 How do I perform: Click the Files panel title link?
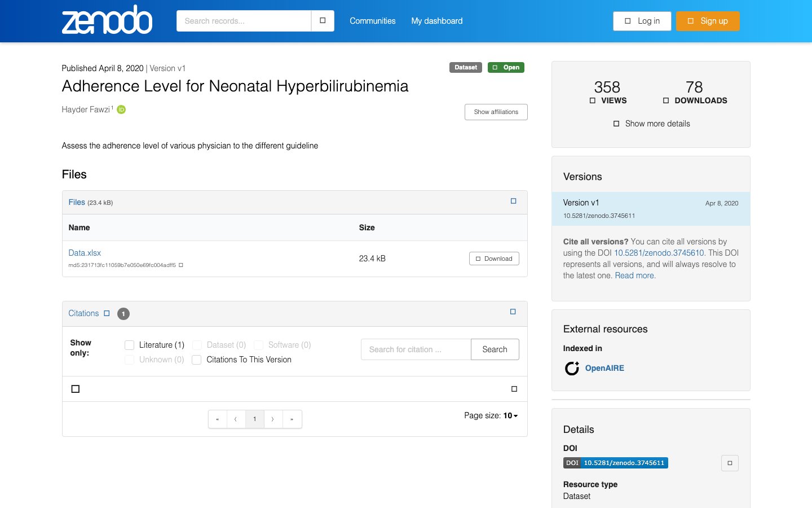[77, 202]
